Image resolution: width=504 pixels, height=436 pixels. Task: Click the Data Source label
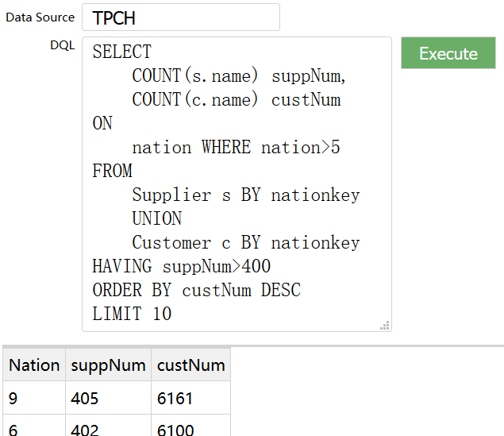[40, 17]
